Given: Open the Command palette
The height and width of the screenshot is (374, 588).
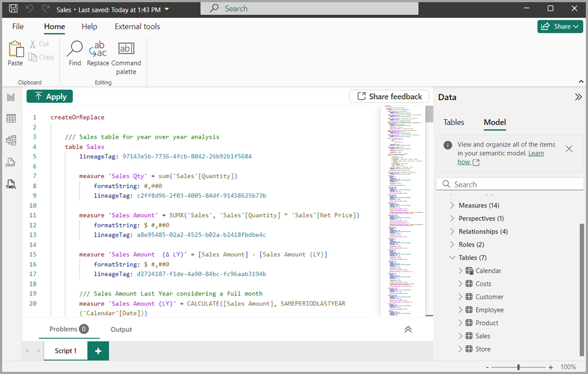Looking at the screenshot, I should click(x=126, y=54).
